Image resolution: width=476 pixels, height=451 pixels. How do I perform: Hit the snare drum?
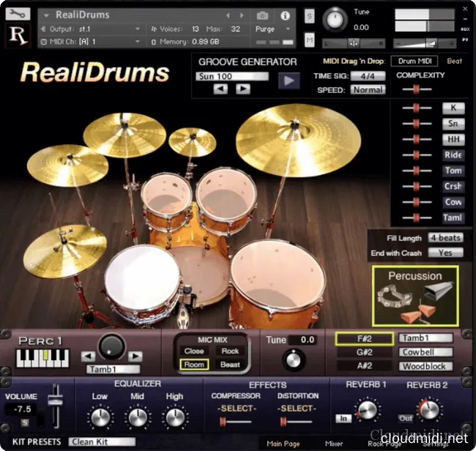pos(143,277)
